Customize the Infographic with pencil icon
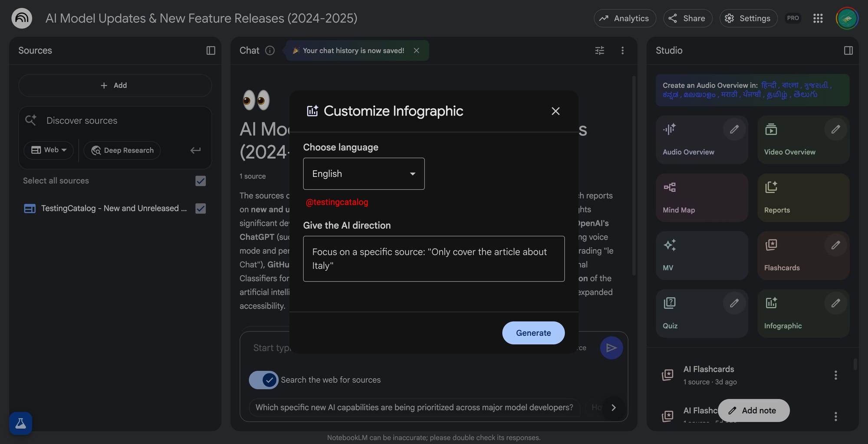The width and height of the screenshot is (868, 444). point(835,303)
